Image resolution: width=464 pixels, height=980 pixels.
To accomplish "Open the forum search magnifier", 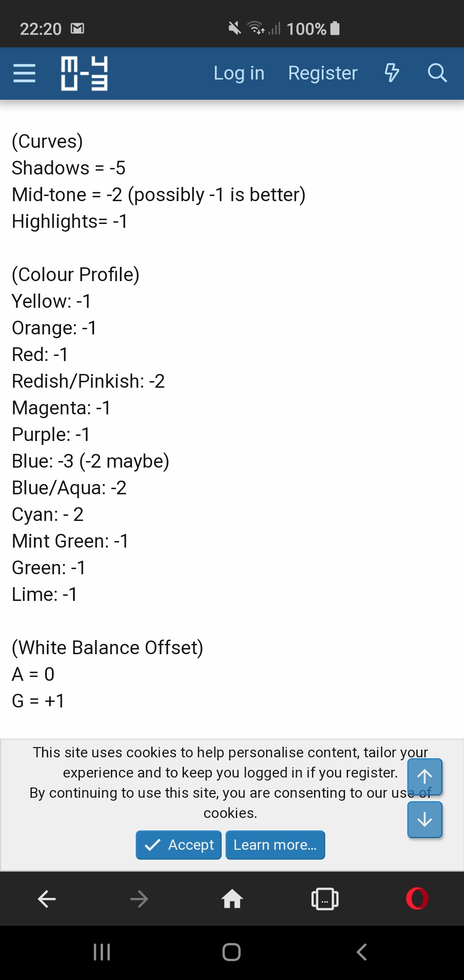I will (x=437, y=73).
